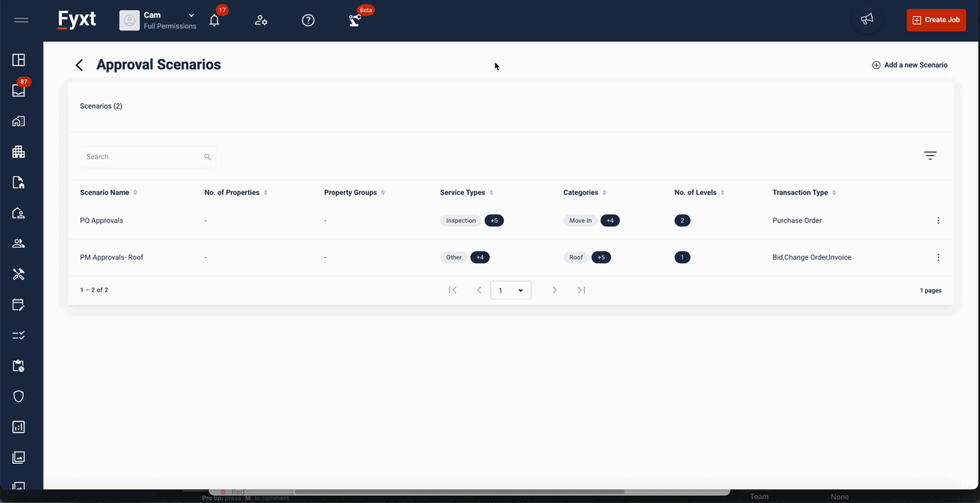
Task: Go to the previous page of results
Action: [x=479, y=290]
